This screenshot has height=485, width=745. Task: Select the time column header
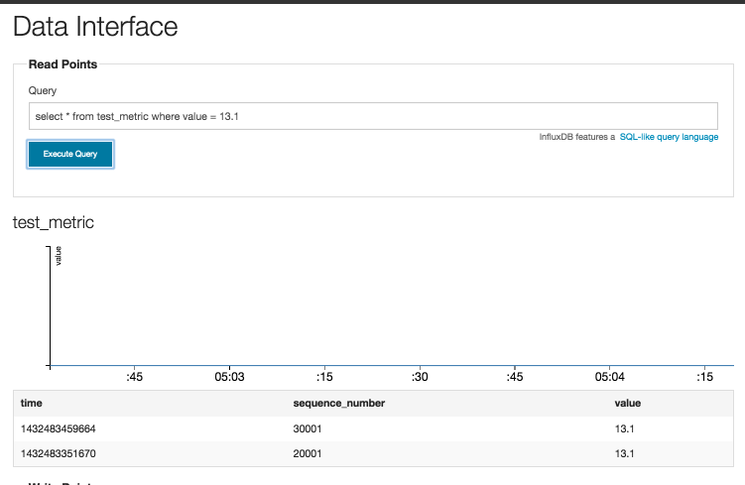point(31,403)
